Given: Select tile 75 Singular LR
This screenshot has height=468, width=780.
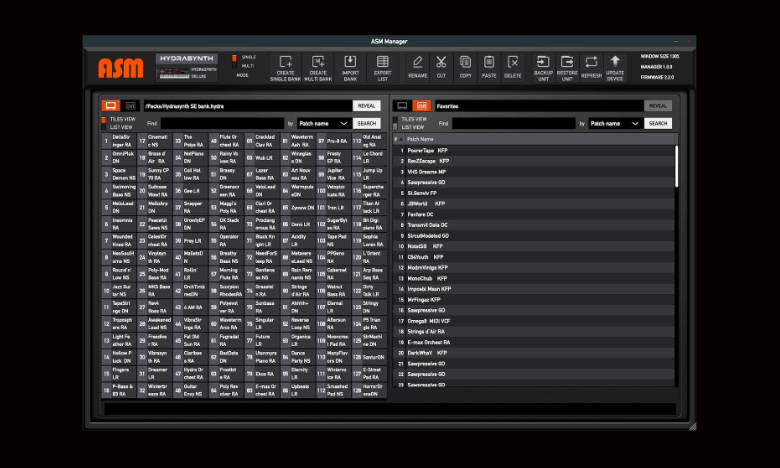Looking at the screenshot, I should pyautogui.click(x=262, y=324).
